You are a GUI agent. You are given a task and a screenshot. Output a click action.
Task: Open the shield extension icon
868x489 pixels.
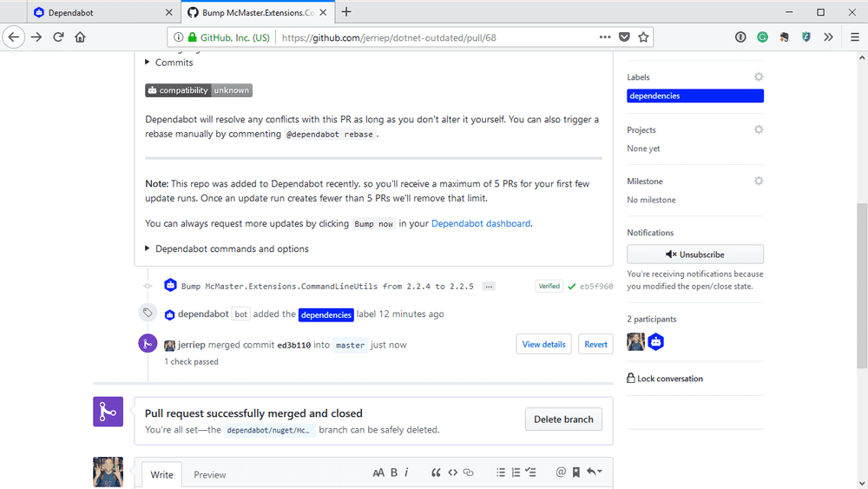(806, 37)
